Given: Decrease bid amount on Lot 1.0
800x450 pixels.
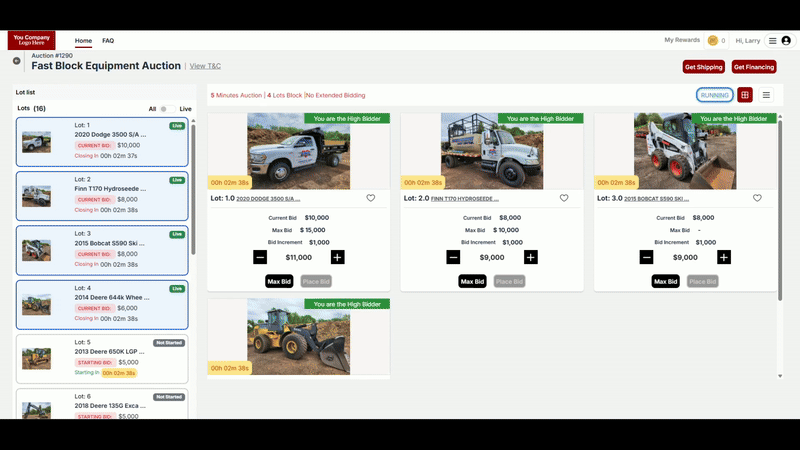Looking at the screenshot, I should coord(260,257).
